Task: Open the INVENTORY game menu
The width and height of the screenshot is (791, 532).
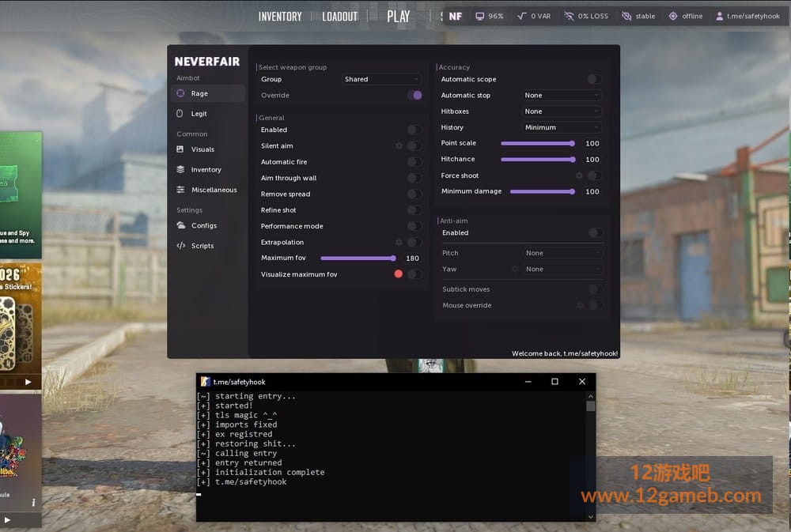Action: click(280, 17)
